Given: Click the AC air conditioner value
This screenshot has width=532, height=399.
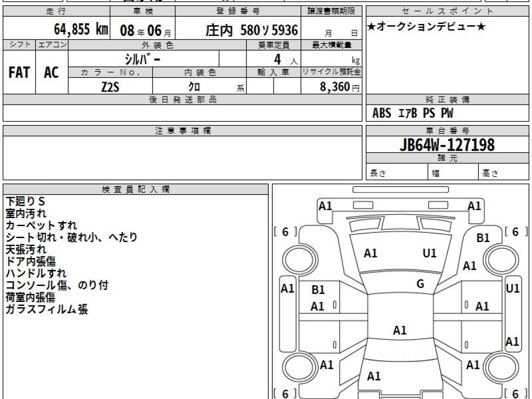Looking at the screenshot, I should pyautogui.click(x=51, y=73).
